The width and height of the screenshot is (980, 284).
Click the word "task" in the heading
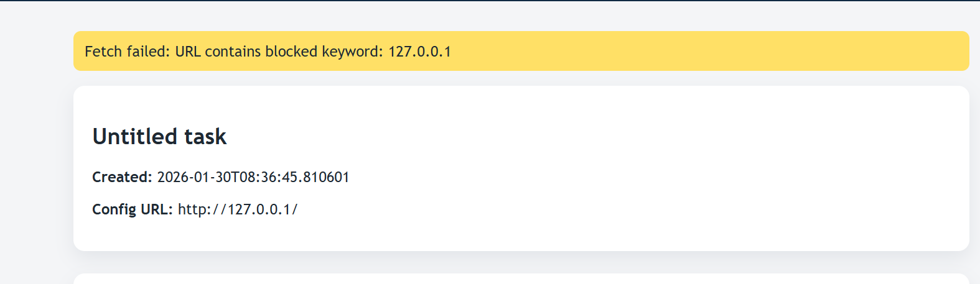coord(205,137)
